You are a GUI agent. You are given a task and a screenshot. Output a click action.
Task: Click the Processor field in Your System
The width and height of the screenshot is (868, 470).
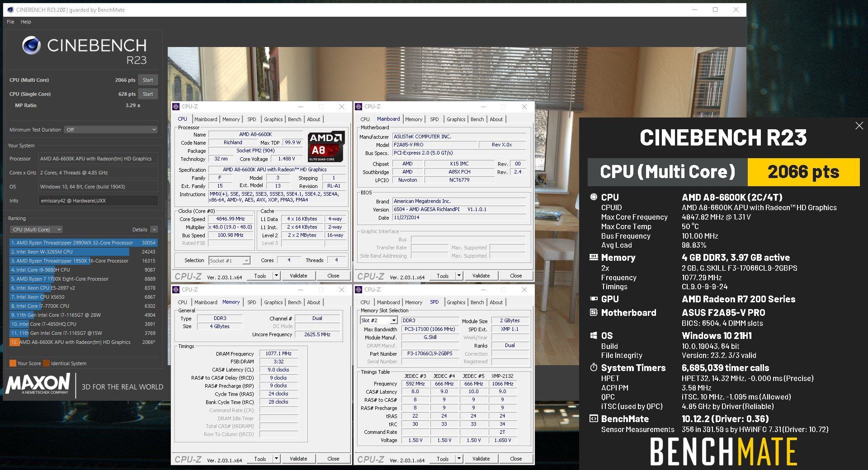[99, 159]
